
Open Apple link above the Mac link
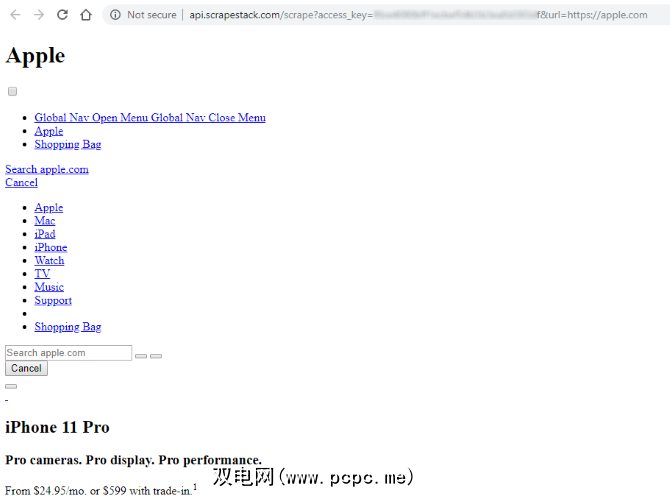[49, 208]
